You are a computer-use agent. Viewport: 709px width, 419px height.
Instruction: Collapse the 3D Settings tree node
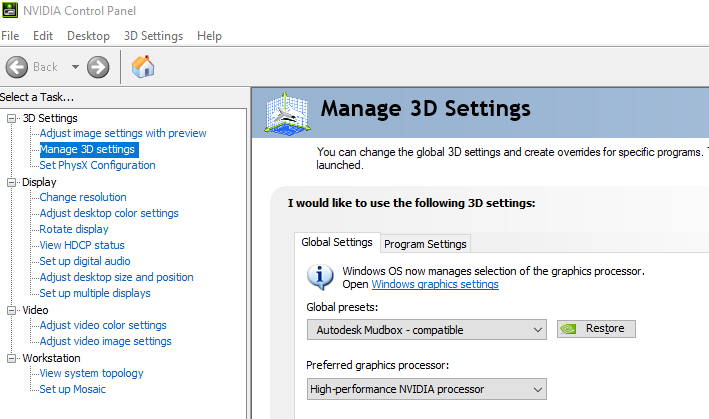pyautogui.click(x=12, y=118)
